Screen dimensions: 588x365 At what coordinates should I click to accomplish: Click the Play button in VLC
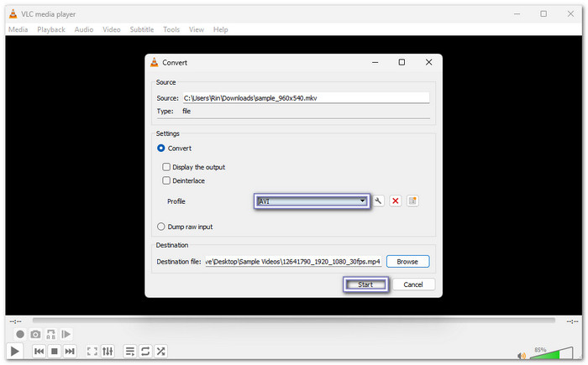(14, 351)
